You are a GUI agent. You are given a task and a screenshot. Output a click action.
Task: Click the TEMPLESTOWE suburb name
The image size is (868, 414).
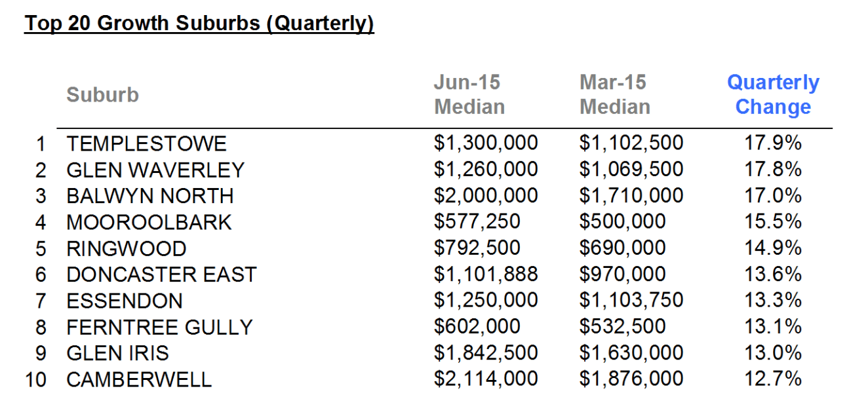point(146,143)
